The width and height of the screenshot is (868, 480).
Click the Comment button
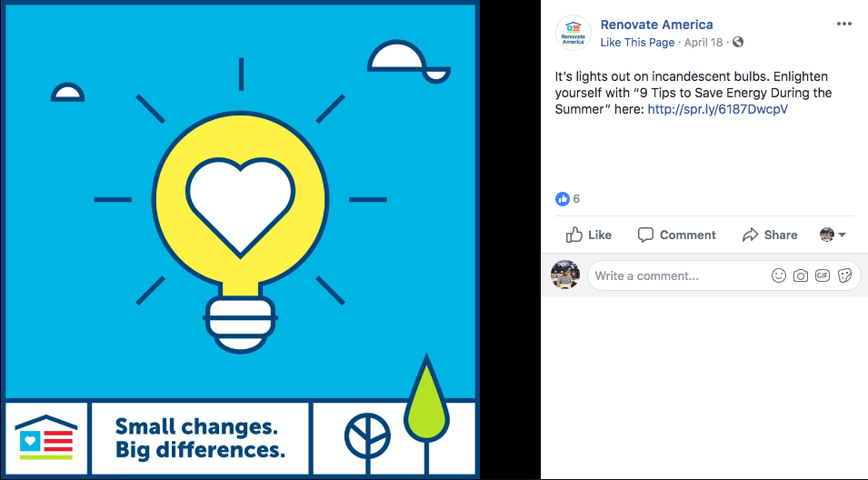pos(676,235)
